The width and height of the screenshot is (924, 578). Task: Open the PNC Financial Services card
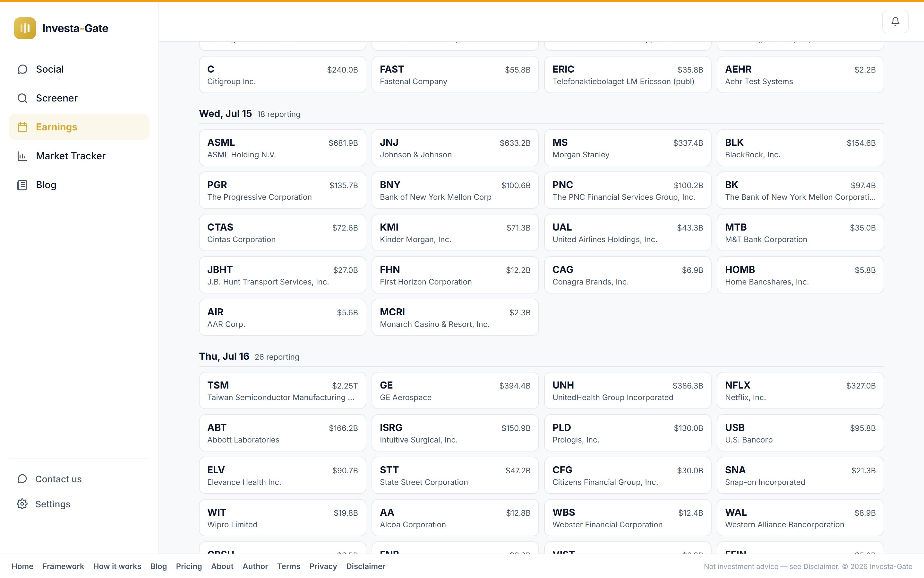coord(628,190)
